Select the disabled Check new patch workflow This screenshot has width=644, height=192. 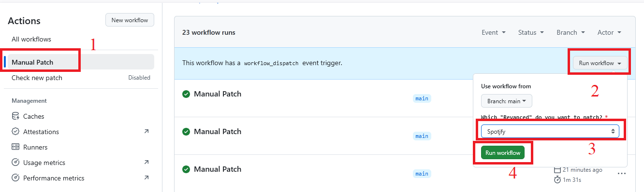pyautogui.click(x=81, y=78)
